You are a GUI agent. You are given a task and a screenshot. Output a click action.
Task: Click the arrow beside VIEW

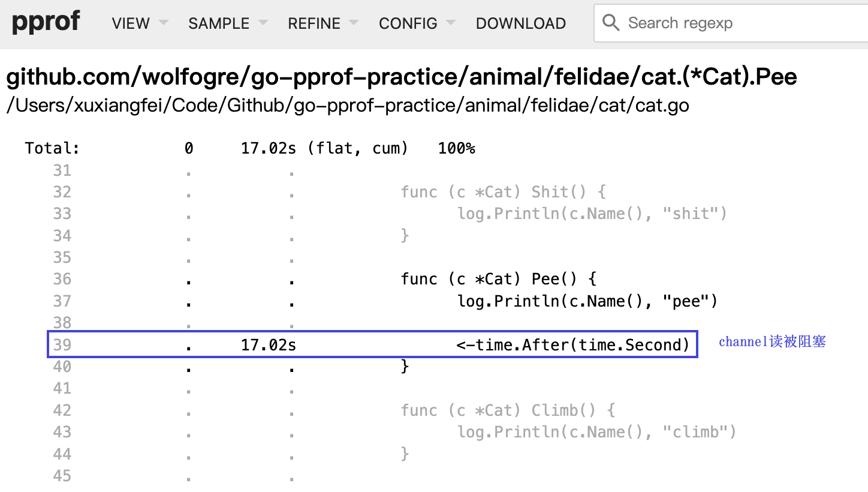click(x=163, y=23)
